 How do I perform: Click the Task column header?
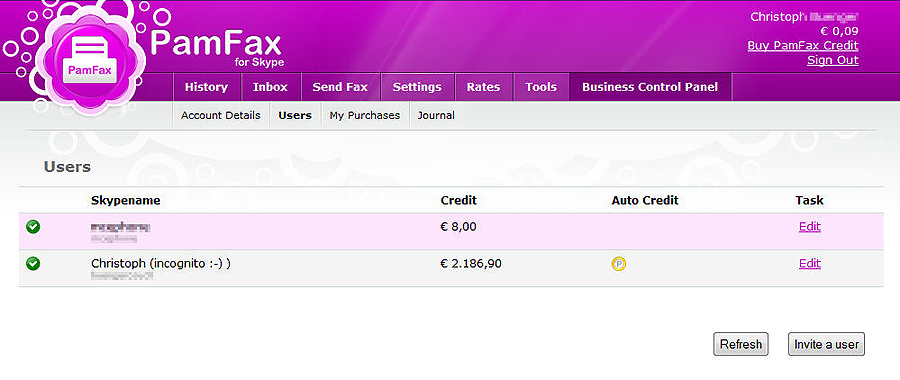(809, 200)
